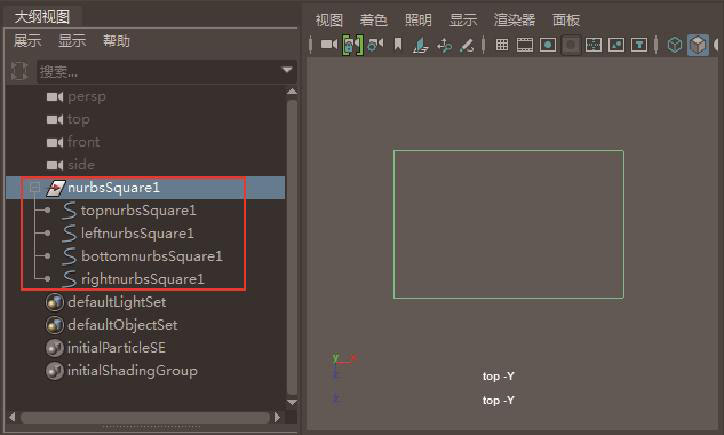The image size is (724, 435).
Task: Open the 着色 menu
Action: (x=374, y=20)
